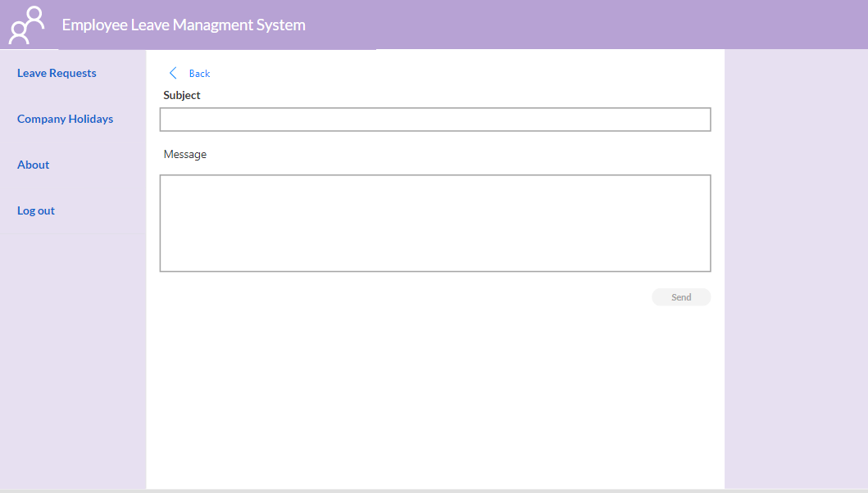The width and height of the screenshot is (868, 493).
Task: Select Log out in sidebar
Action: [36, 210]
